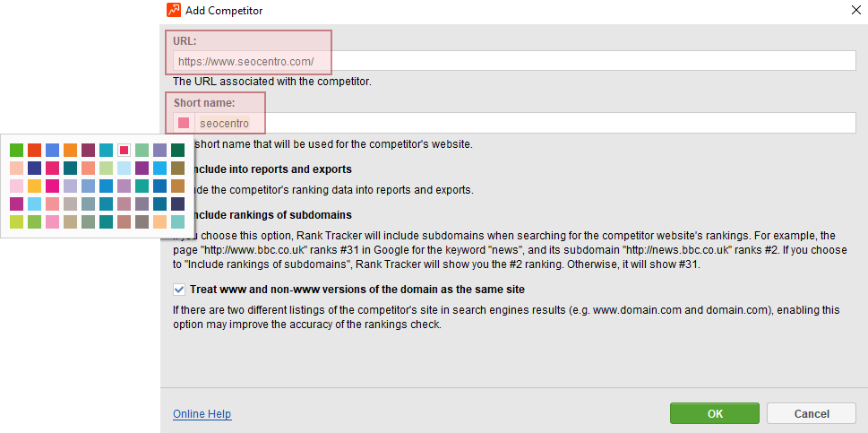Choose the navy blue swatch in the second row
This screenshot has width=868, height=433.
(x=35, y=169)
